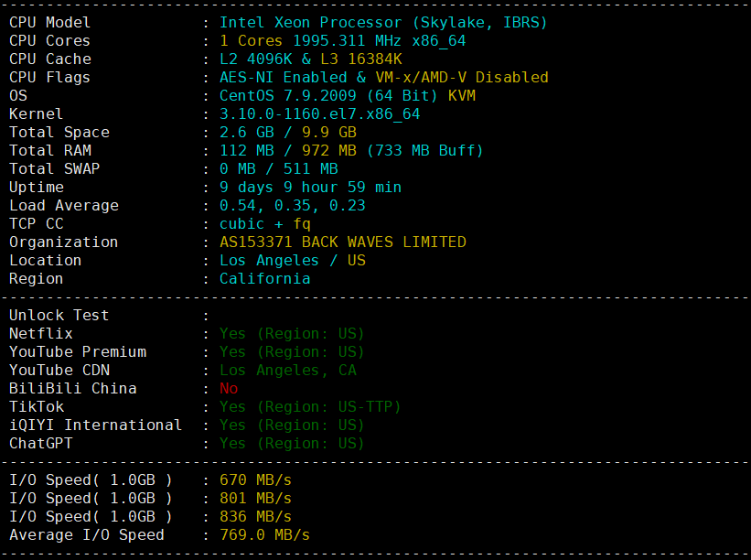Select the BiliBili China No result
This screenshot has width=751, height=560.
227,388
